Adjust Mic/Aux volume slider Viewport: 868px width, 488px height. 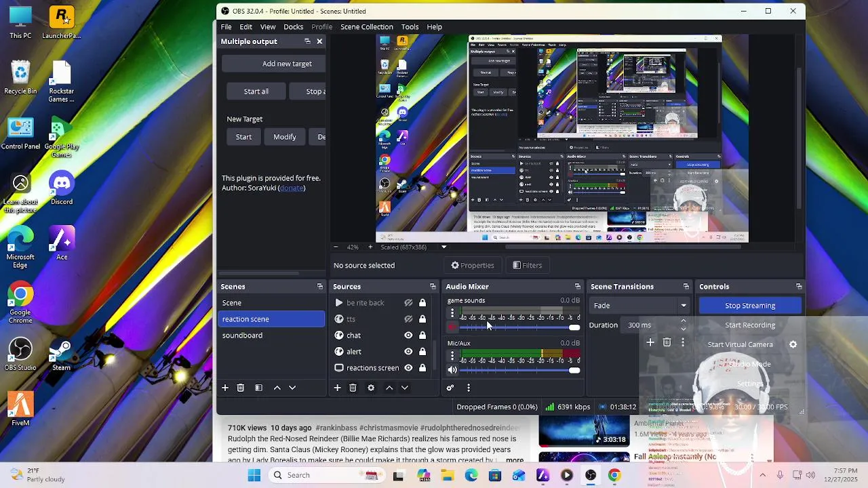(x=520, y=370)
